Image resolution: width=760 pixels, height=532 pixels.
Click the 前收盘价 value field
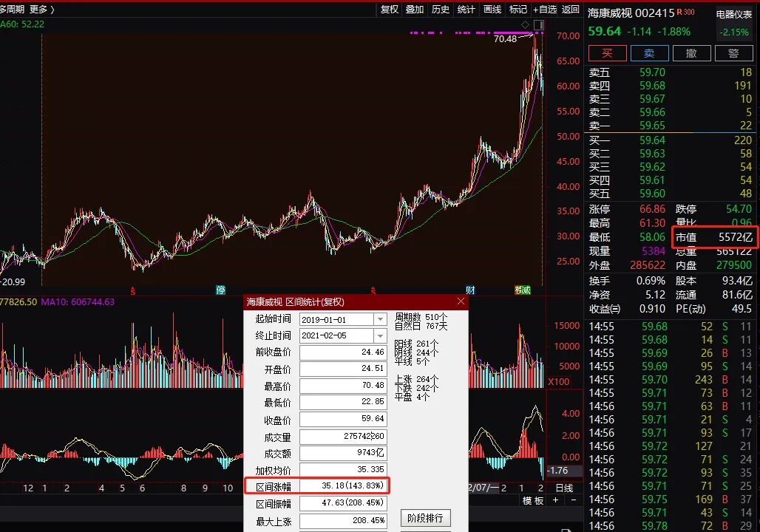[x=343, y=352]
